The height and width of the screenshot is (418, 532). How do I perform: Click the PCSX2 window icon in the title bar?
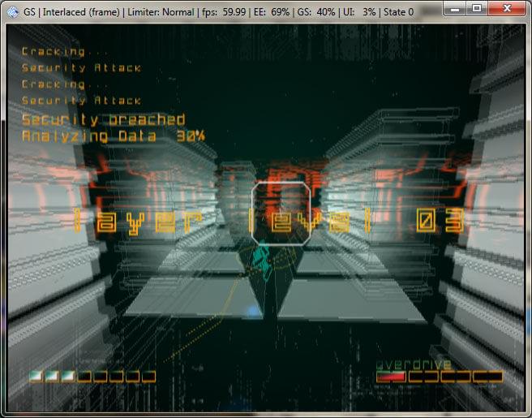tap(12, 12)
